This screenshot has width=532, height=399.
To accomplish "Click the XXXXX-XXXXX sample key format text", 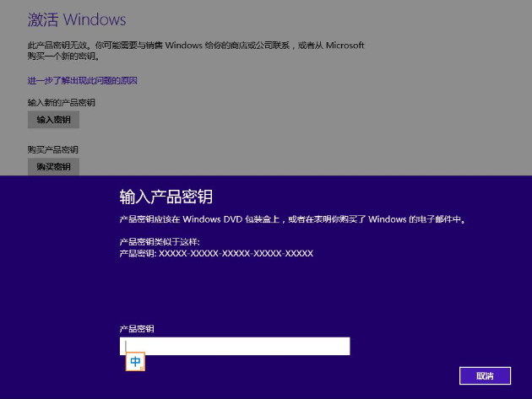I will click(236, 253).
